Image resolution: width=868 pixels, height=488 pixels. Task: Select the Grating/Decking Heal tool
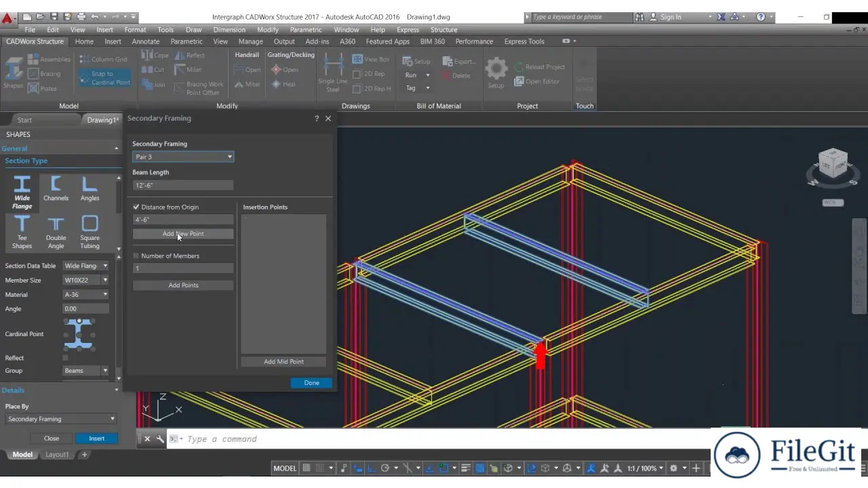click(283, 84)
